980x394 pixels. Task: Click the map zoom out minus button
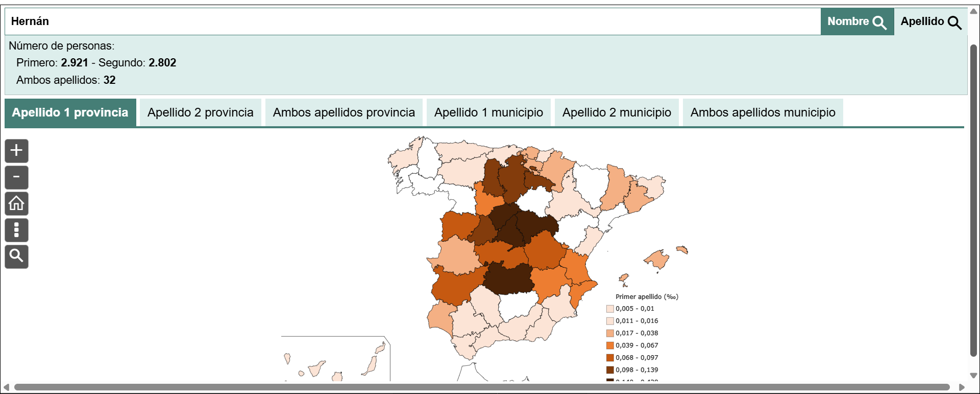(16, 177)
